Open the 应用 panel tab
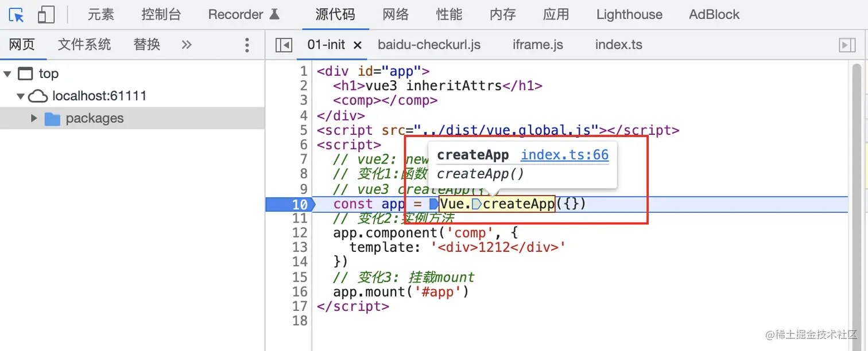Screen dimensions: 868x351 coord(556,14)
